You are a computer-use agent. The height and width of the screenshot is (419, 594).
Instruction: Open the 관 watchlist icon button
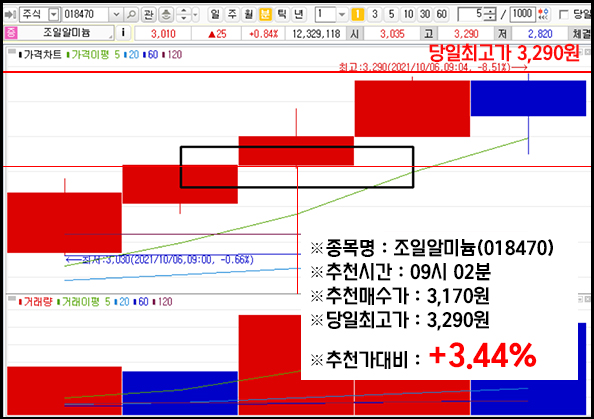tap(148, 15)
